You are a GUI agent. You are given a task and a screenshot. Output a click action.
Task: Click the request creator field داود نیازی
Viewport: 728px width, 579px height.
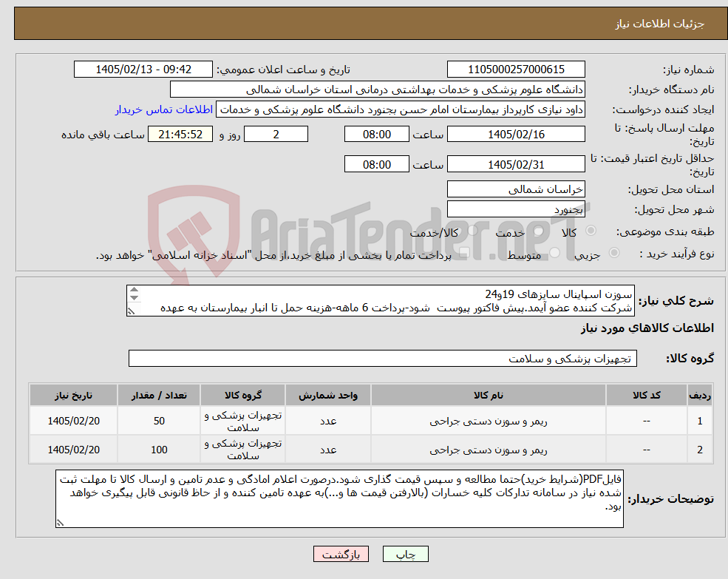pos(400,109)
